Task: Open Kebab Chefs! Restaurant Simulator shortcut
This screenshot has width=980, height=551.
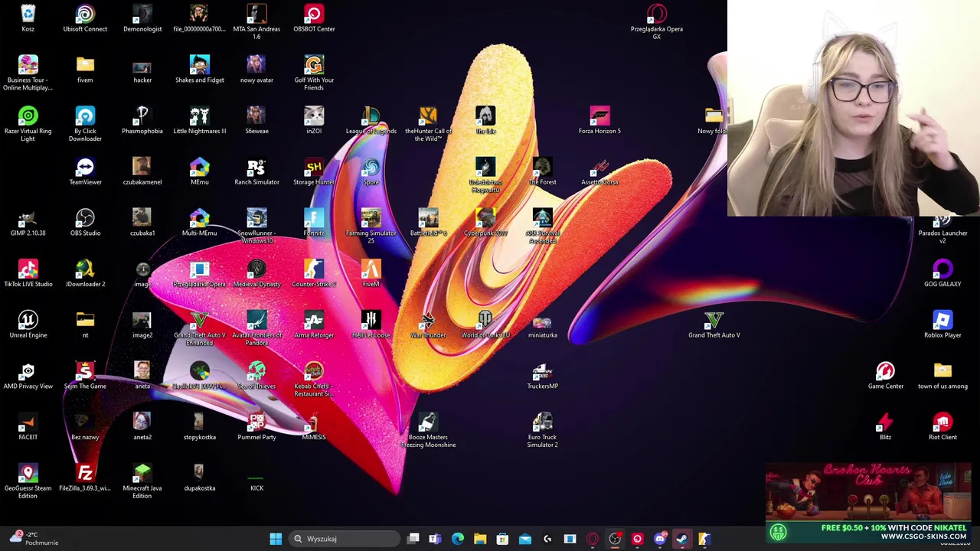Action: coord(314,380)
